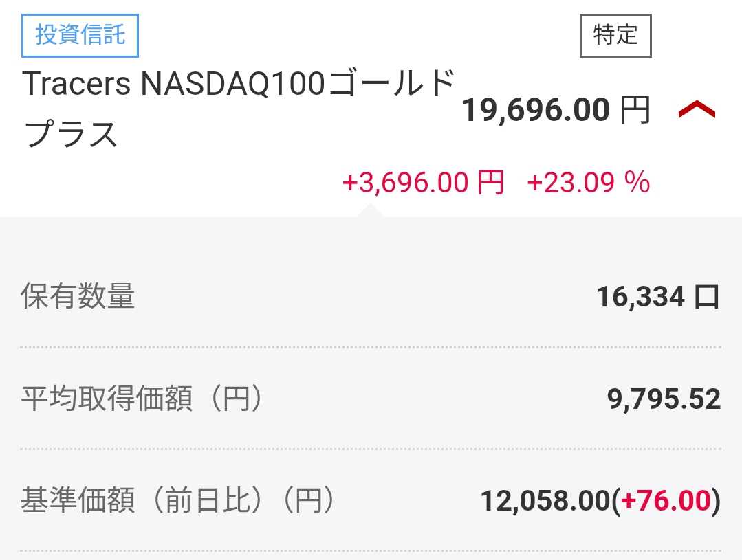Viewport: 742px width, 560px height.
Task: Click the dotted separator below 保有数量 row
Action: pyautogui.click(x=371, y=348)
